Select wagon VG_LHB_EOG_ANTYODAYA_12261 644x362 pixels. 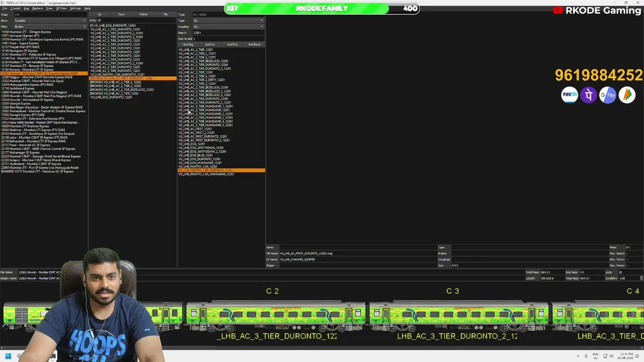tap(221, 148)
